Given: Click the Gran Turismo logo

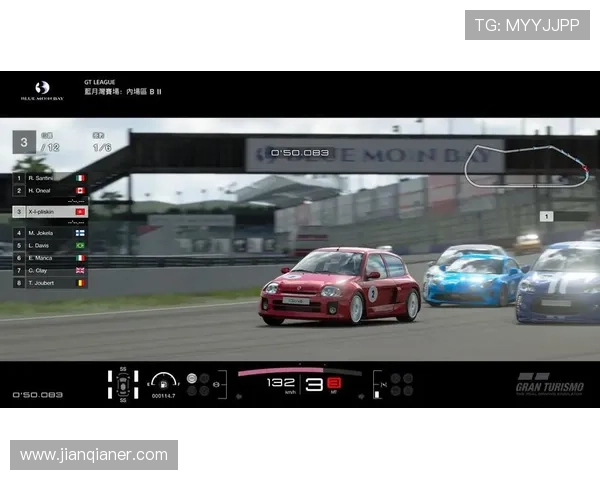Looking at the screenshot, I should coord(546,383).
